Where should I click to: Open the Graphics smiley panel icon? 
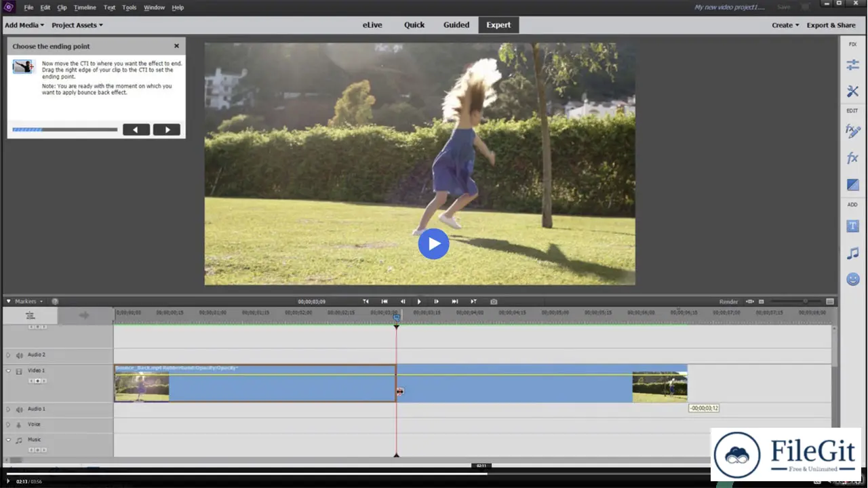click(x=852, y=279)
